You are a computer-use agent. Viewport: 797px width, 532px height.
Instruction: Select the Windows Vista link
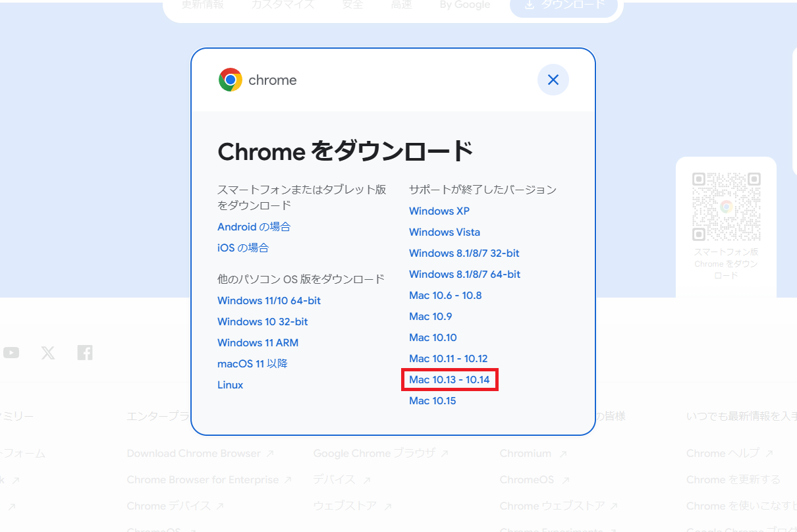pyautogui.click(x=445, y=232)
